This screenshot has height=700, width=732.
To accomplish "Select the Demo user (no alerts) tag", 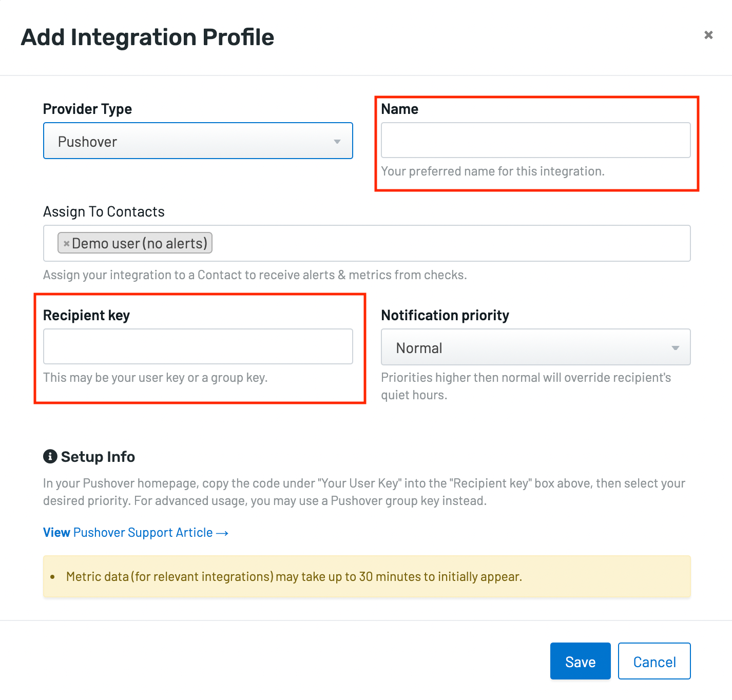I will (x=135, y=243).
